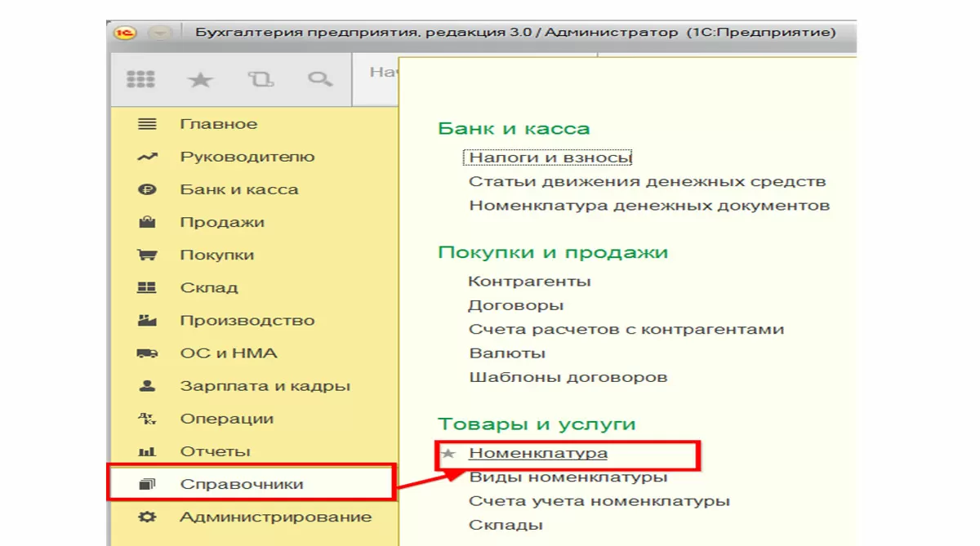Image resolution: width=980 pixels, height=546 pixels.
Task: Select the Справочники section
Action: point(242,484)
